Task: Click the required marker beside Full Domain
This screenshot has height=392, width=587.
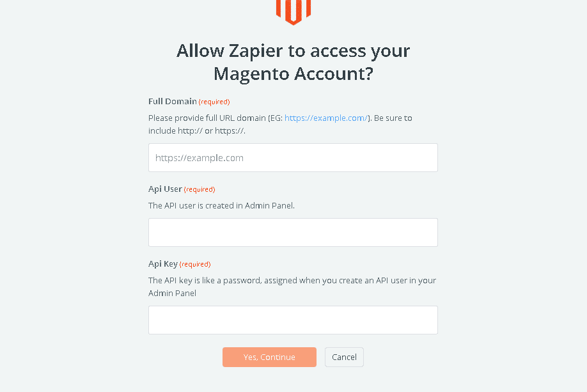Action: point(214,102)
